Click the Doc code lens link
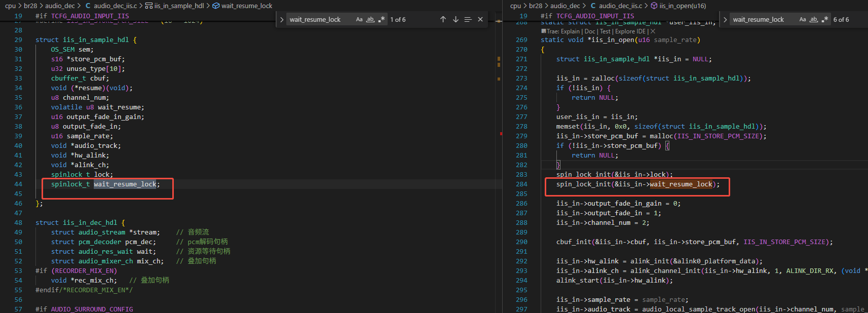This screenshot has width=868, height=313. (590, 31)
